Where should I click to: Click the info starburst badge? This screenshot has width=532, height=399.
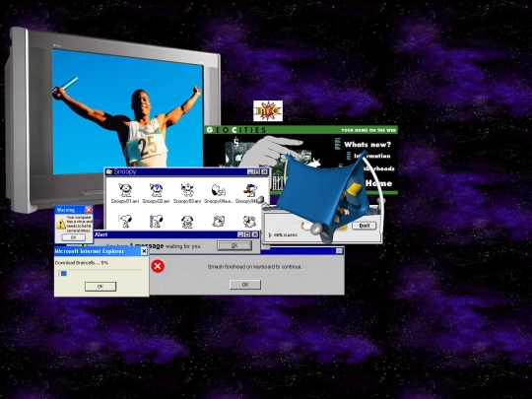pyautogui.click(x=268, y=110)
